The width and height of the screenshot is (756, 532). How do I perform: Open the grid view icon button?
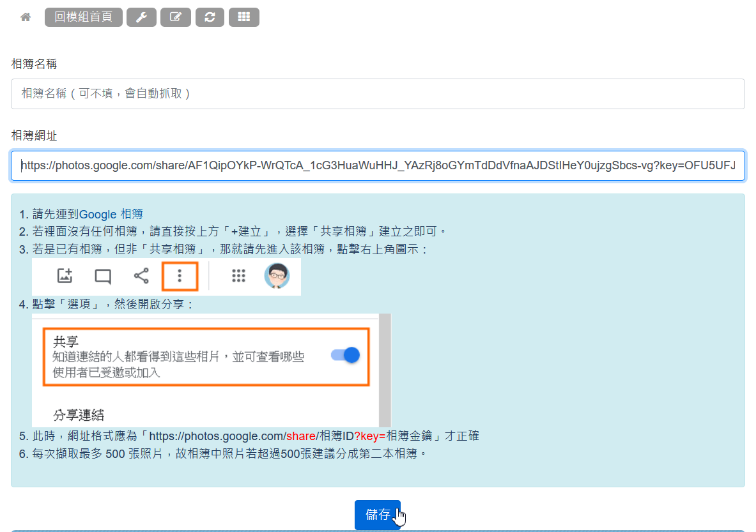tap(243, 17)
